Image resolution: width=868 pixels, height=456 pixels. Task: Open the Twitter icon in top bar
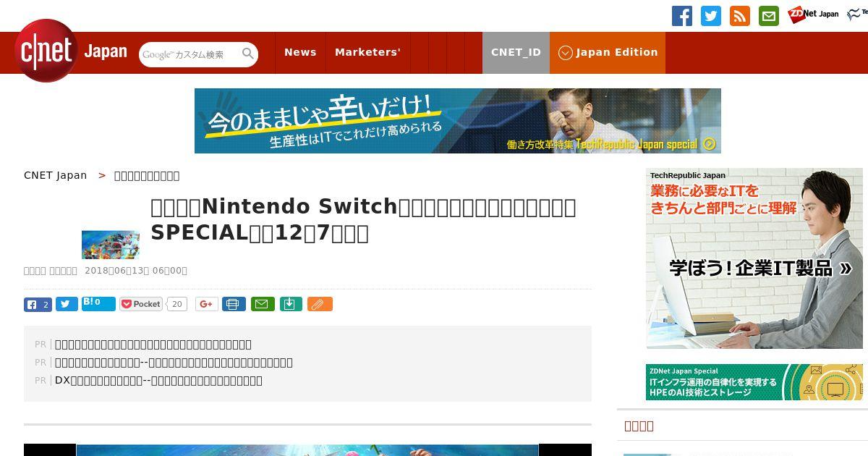[711, 16]
